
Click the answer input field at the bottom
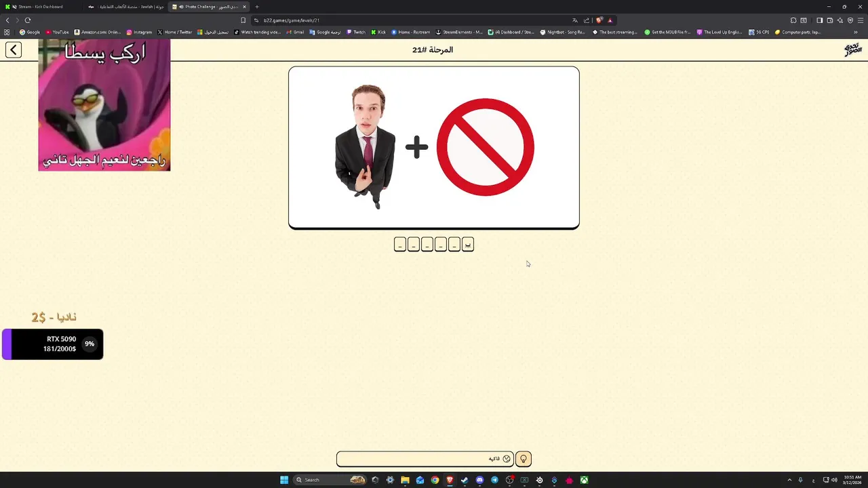click(425, 459)
